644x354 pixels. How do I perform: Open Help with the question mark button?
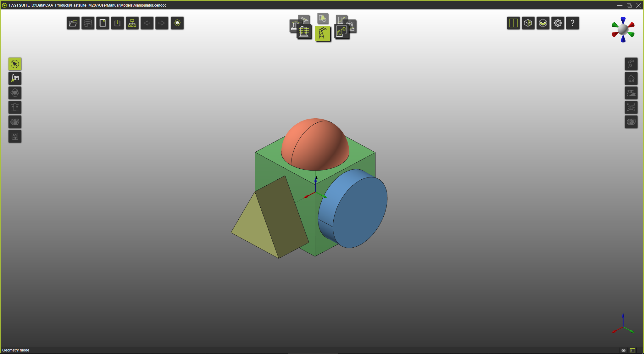(x=572, y=23)
